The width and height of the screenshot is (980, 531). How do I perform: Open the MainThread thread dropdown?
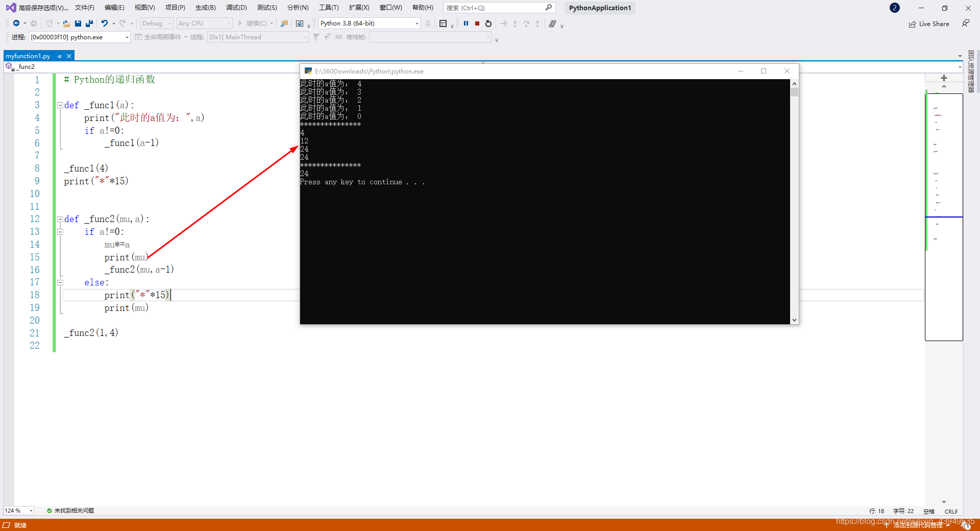(258, 37)
